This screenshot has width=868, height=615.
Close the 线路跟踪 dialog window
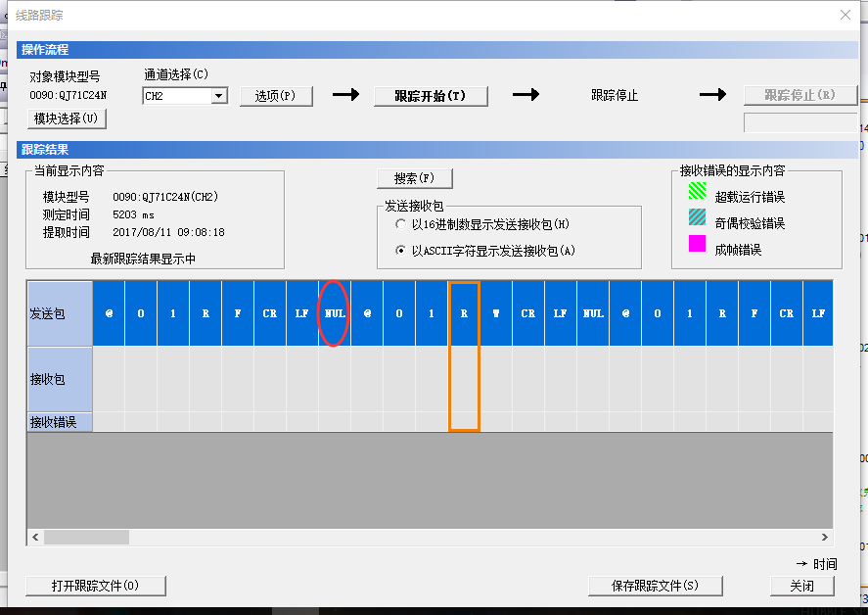tap(845, 14)
